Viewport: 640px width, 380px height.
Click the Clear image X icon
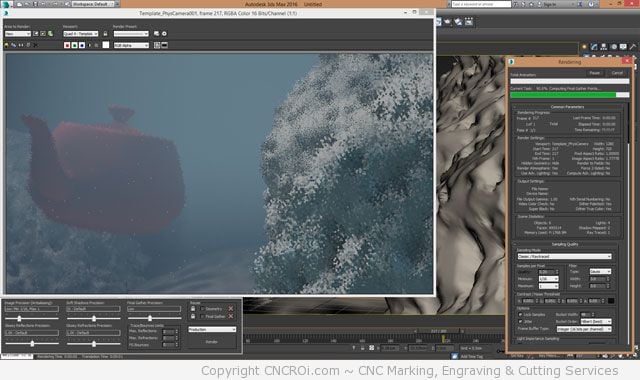[x=36, y=45]
